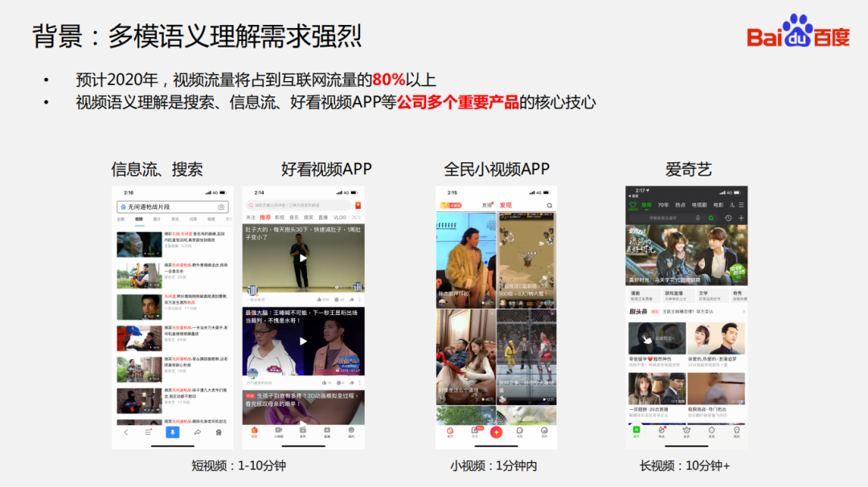
Task: Switch to the 直播 tab in Quanmin app
Action: click(x=487, y=205)
